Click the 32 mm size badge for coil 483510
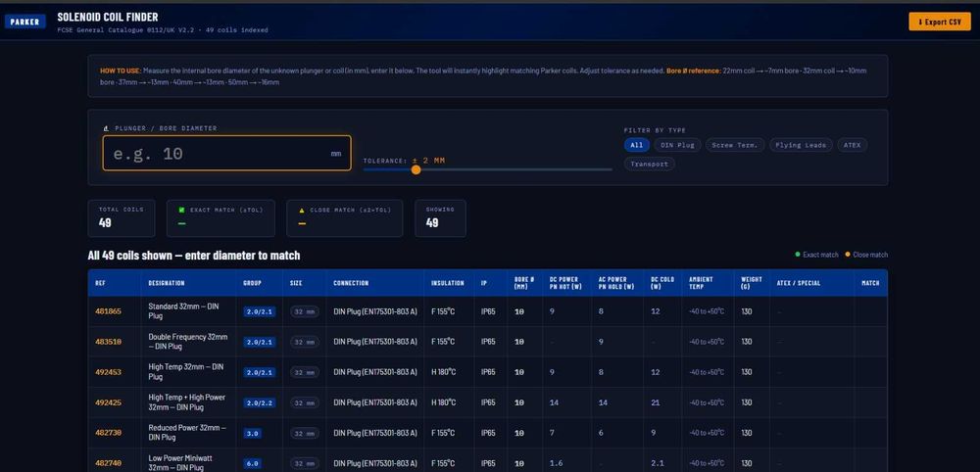 tap(305, 342)
